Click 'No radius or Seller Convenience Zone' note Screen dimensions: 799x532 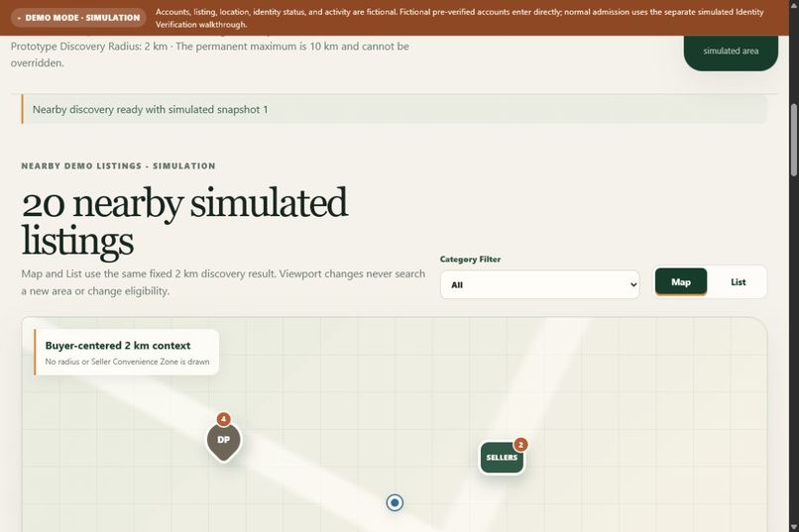coord(127,362)
